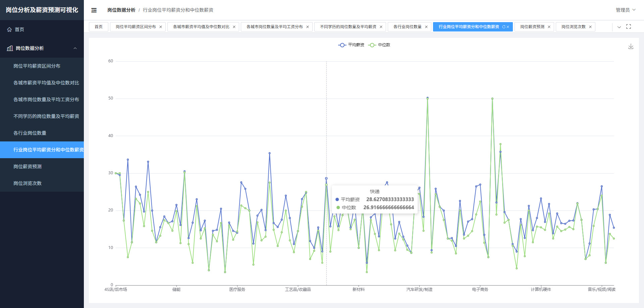Screen dimensions: 644x308
Task: Click the 储能 x-axis label
Action: (x=176, y=290)
